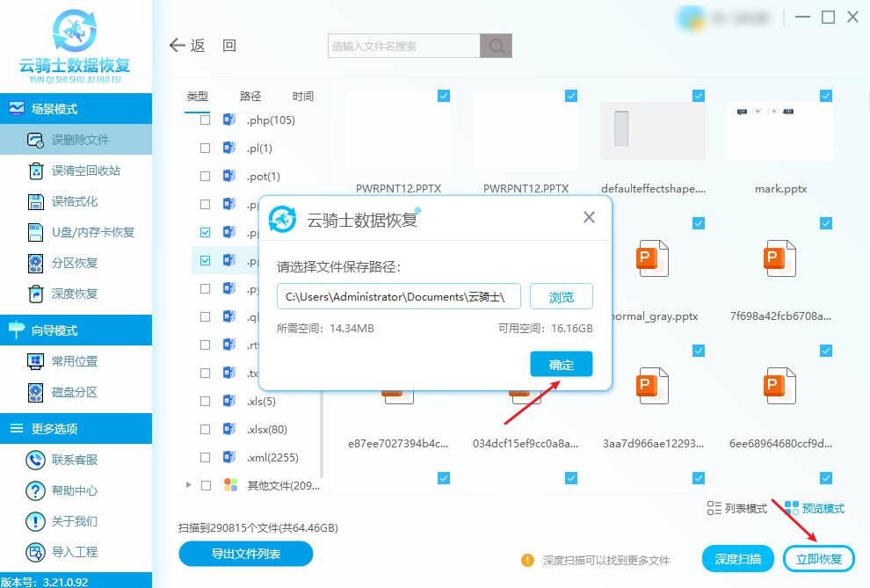Click the 导入工程 import icon
Screen dimensions: 870x588
pyautogui.click(x=35, y=552)
